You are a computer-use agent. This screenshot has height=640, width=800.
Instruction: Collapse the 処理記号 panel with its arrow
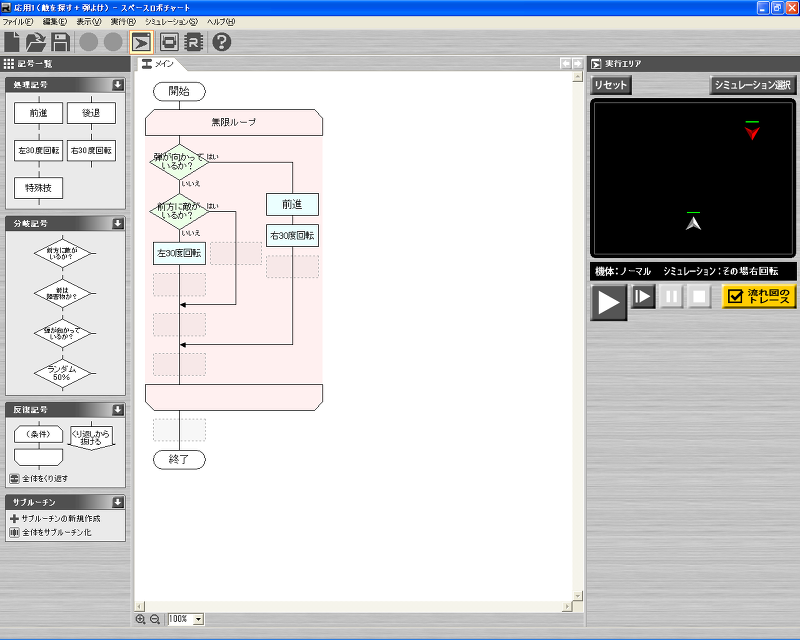(117, 85)
